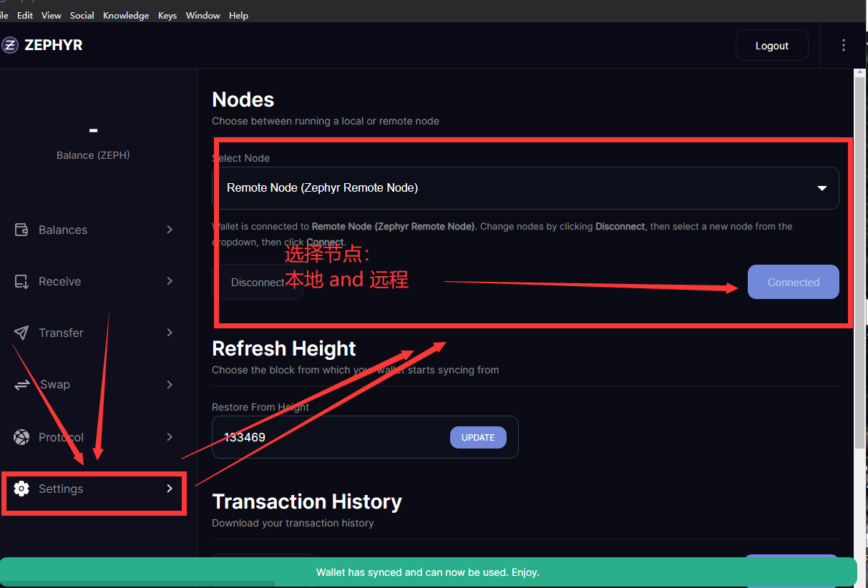The image size is (868, 588).
Task: Open the View menu
Action: (52, 15)
